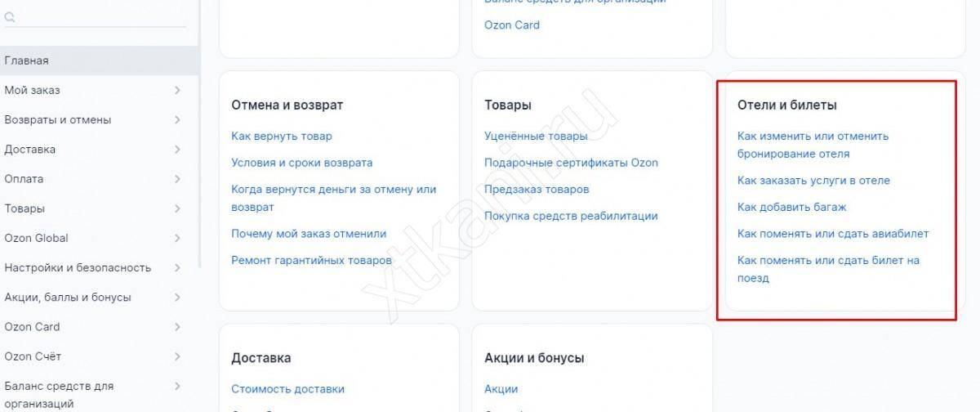Expand the Товары sidebar chevron

[x=177, y=208]
